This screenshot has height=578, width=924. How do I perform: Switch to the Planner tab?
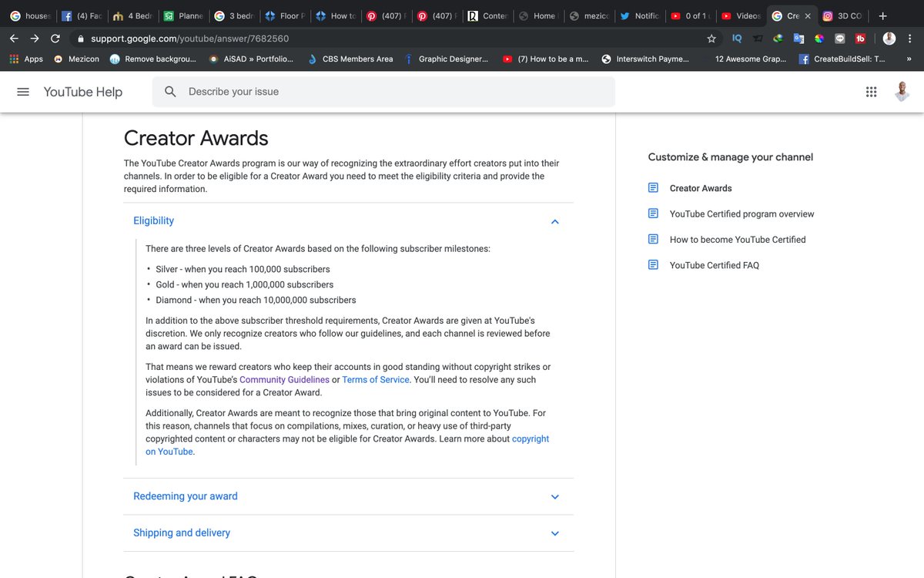pyautogui.click(x=183, y=15)
